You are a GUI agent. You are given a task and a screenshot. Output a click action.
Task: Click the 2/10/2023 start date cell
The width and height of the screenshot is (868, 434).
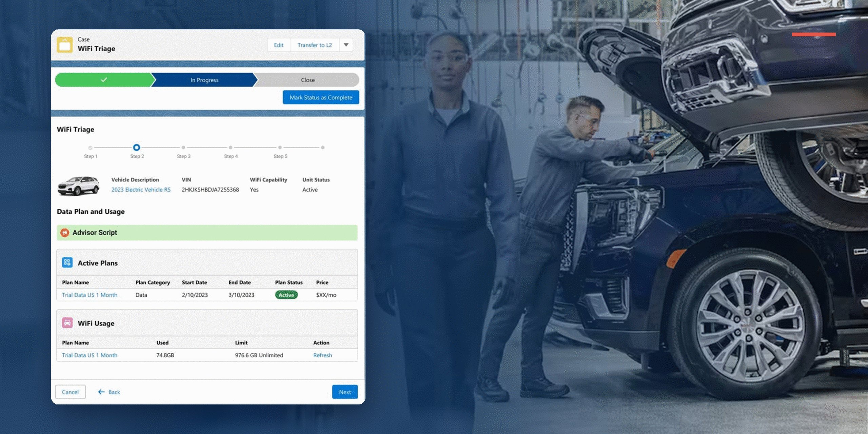(195, 295)
